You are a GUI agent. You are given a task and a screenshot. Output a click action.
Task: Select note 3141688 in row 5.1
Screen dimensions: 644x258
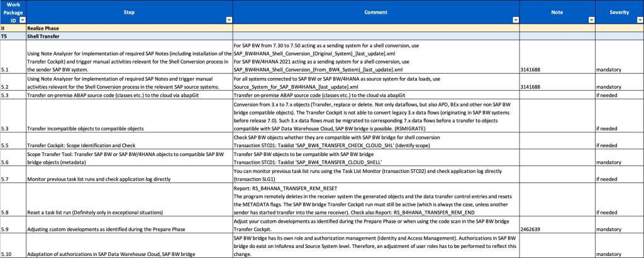point(557,57)
